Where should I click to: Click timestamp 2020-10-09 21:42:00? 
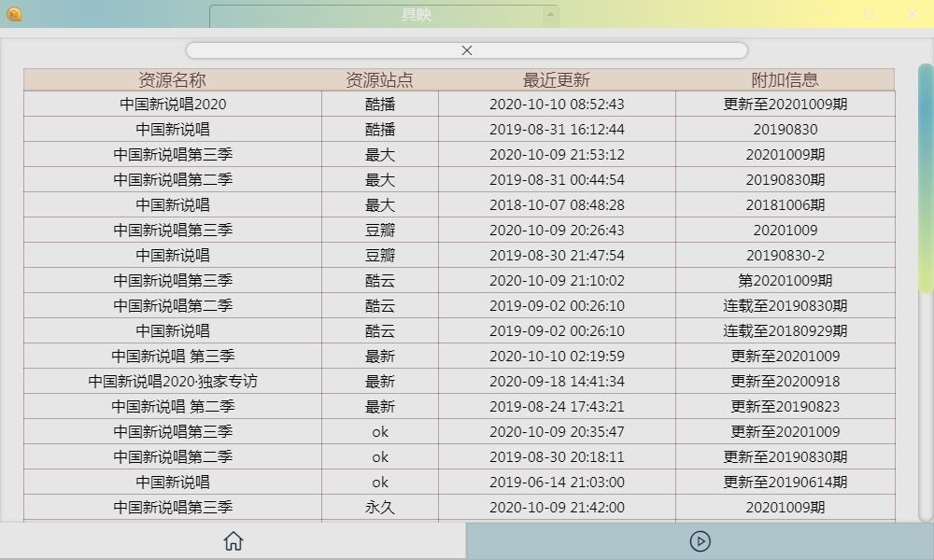pyautogui.click(x=557, y=508)
